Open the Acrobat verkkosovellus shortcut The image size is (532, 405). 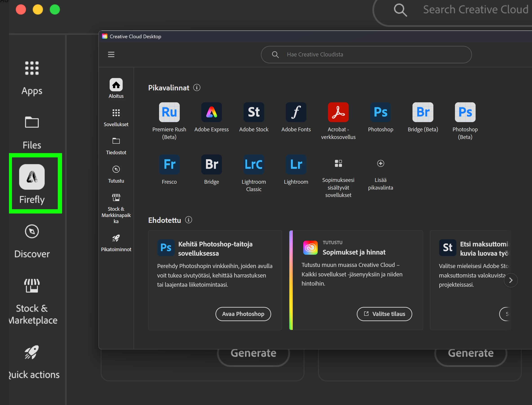point(338,112)
